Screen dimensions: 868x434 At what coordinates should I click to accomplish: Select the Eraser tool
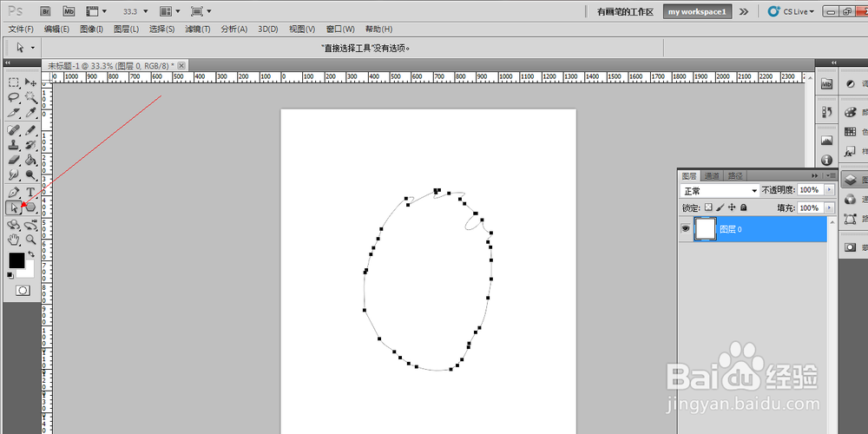pyautogui.click(x=14, y=160)
